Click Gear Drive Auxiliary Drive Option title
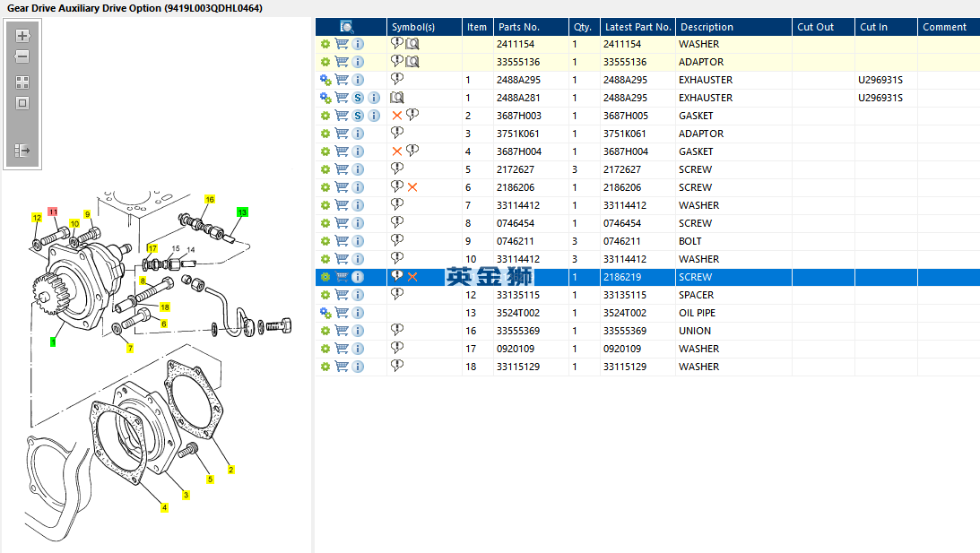 [x=134, y=8]
